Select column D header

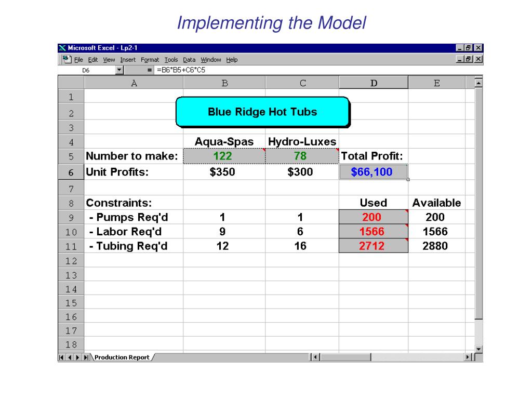coord(374,83)
